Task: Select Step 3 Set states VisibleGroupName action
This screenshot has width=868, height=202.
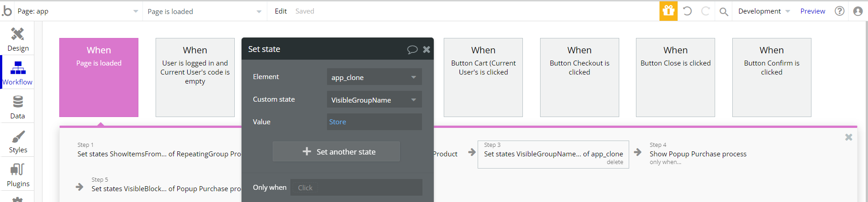Action: coord(553,154)
